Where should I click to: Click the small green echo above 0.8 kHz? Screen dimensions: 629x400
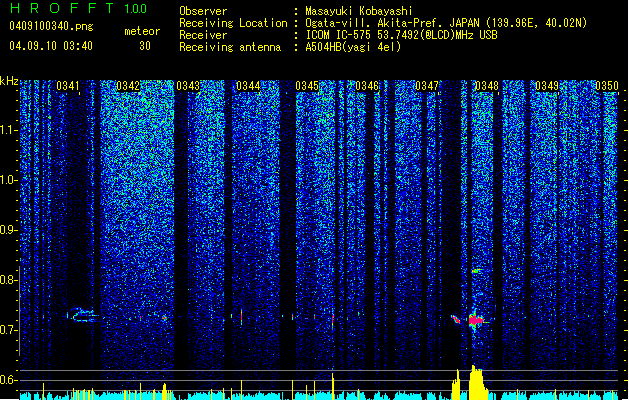[x=476, y=271]
